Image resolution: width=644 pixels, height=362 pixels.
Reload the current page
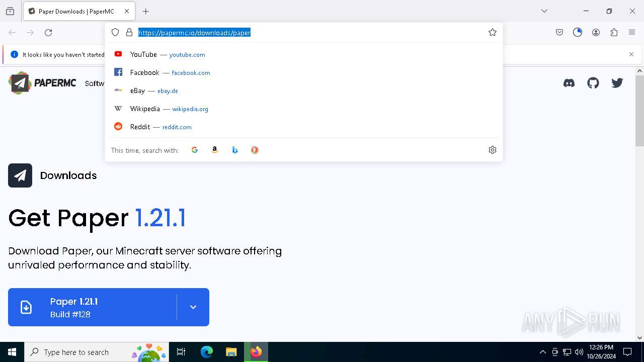pos(48,33)
